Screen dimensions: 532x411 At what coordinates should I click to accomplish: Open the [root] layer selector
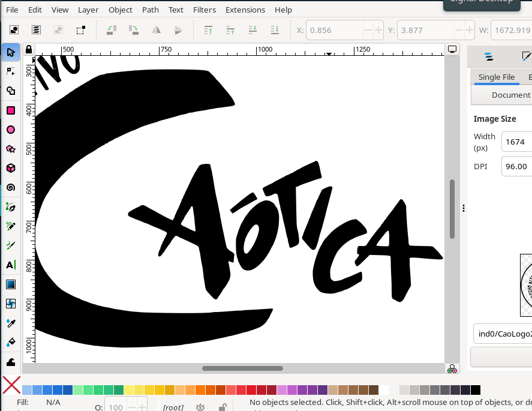click(173, 407)
